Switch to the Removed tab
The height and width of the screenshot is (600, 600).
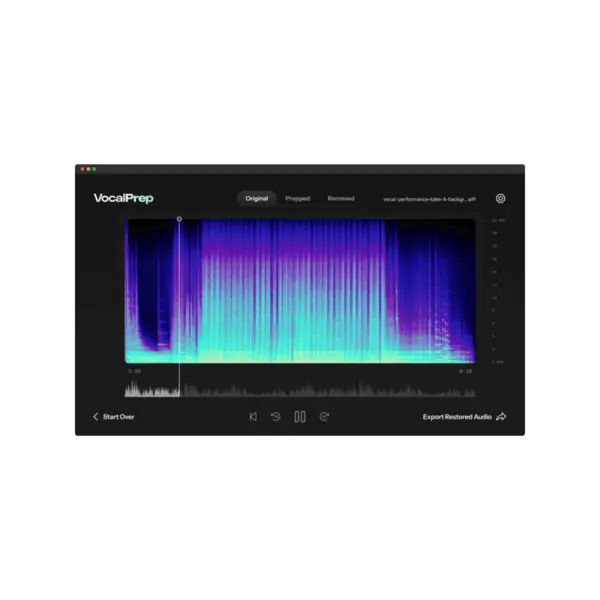point(341,199)
